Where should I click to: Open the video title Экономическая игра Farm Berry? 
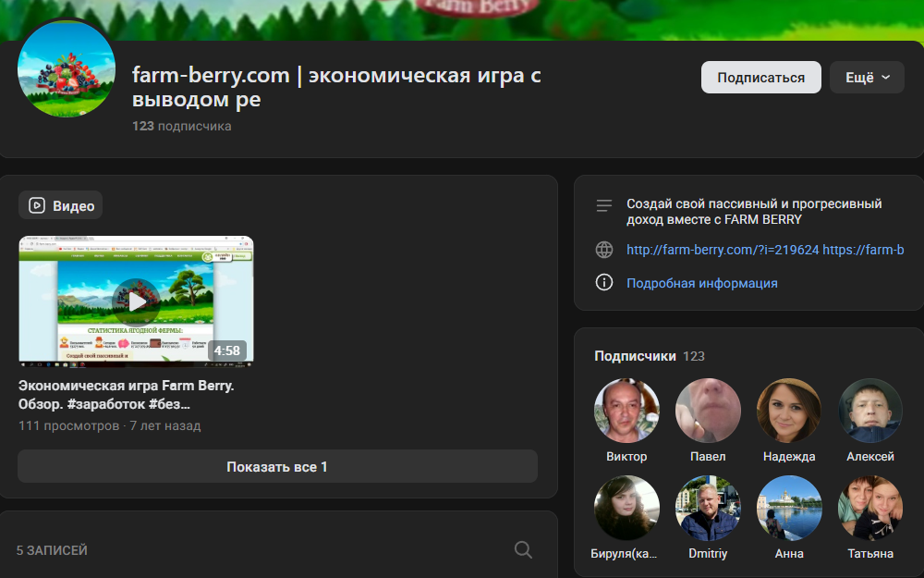(x=126, y=395)
